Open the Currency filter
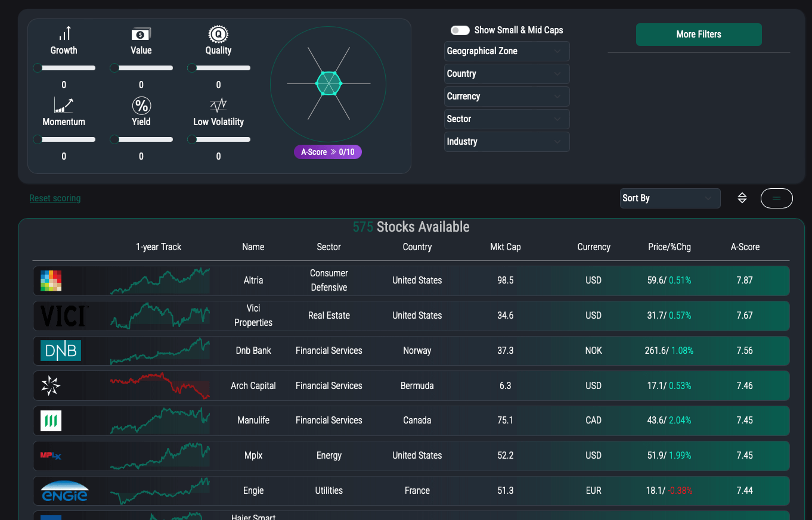This screenshot has width=812, height=520. tap(506, 96)
